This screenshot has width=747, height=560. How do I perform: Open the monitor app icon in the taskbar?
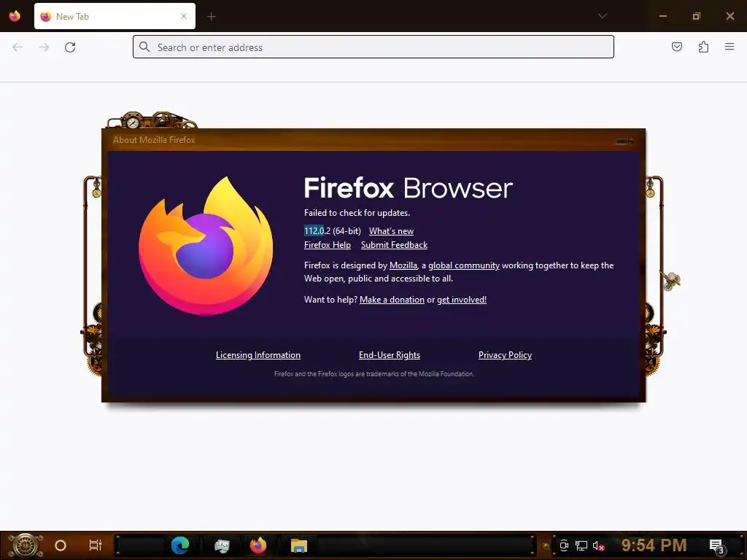click(x=222, y=545)
